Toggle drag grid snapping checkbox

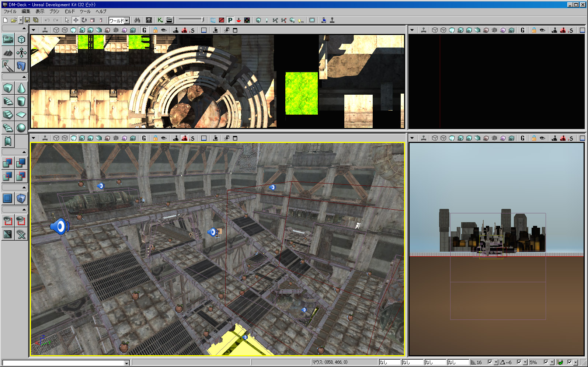coord(490,362)
